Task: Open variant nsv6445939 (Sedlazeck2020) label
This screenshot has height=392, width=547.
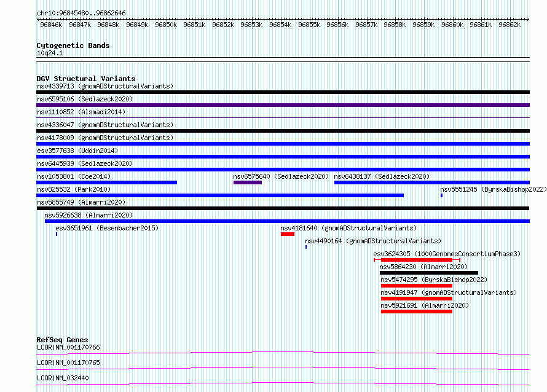Action: click(85, 163)
